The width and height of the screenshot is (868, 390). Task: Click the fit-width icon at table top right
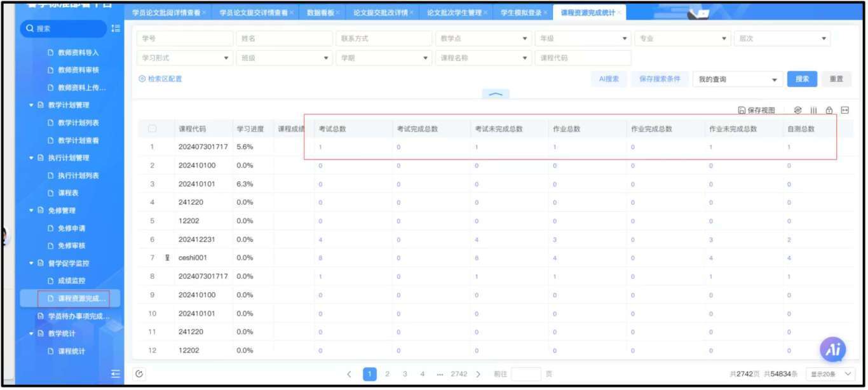point(844,111)
